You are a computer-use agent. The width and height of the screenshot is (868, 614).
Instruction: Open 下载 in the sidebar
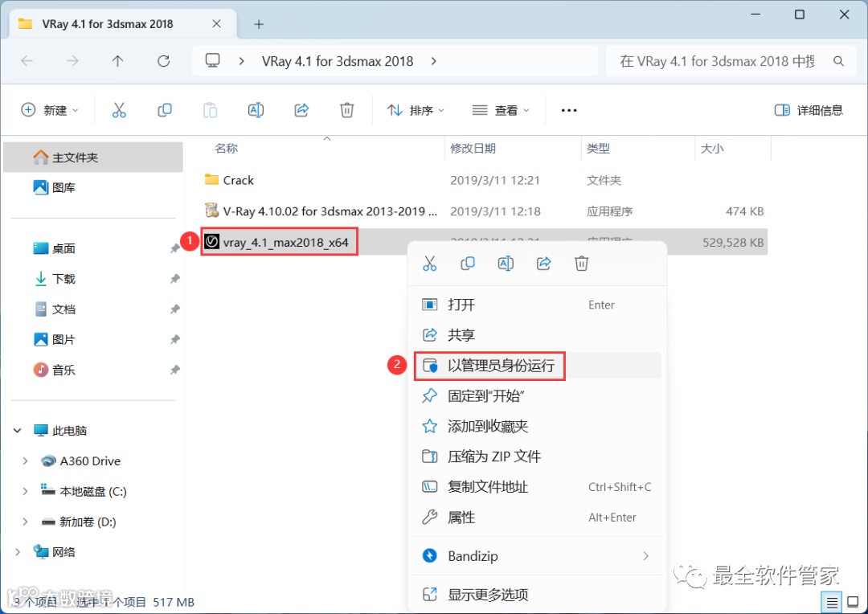pyautogui.click(x=93, y=279)
